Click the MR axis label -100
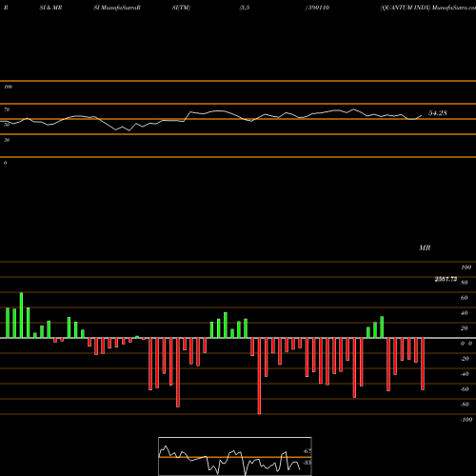The image size is (476, 476). 466,420
